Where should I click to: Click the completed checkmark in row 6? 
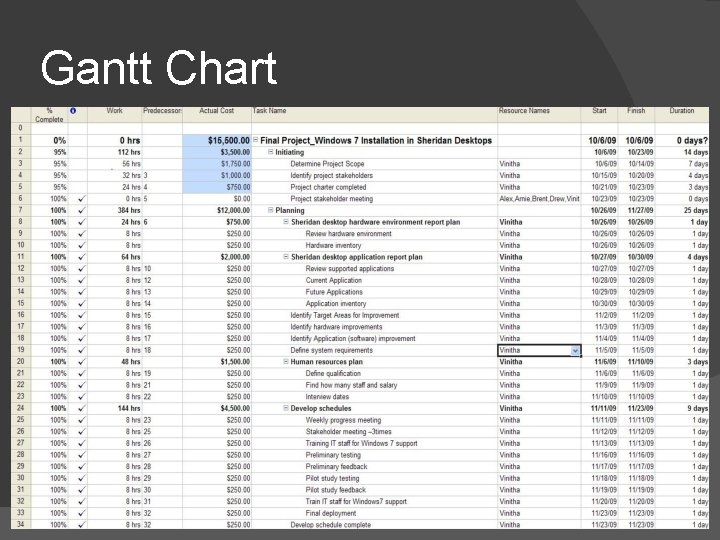[82, 199]
